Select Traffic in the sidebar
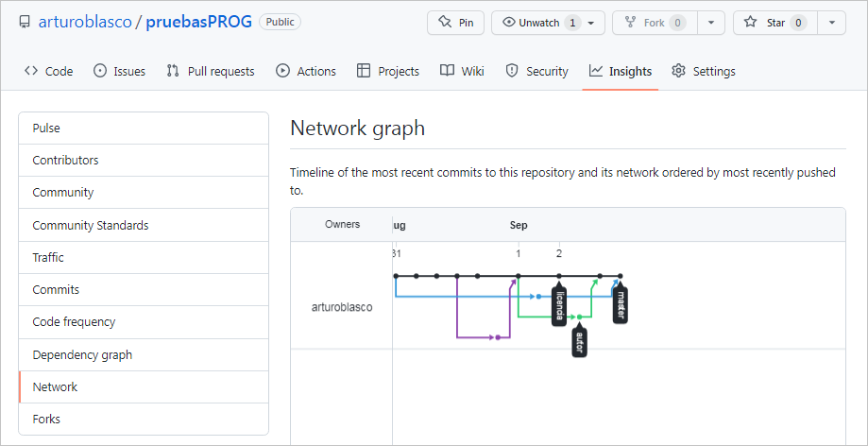868x446 pixels. pos(144,257)
